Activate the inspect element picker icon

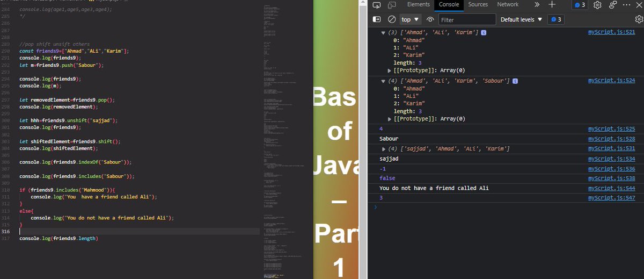377,5
